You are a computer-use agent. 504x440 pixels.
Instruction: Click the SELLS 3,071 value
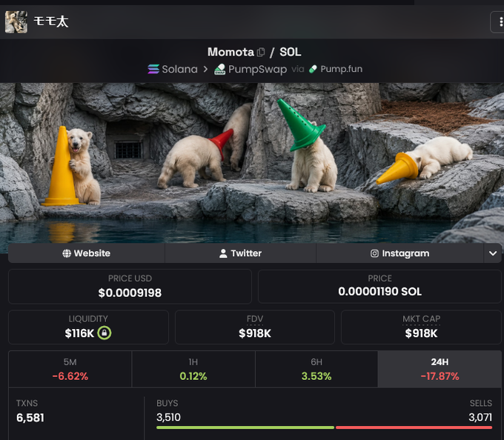tap(480, 418)
